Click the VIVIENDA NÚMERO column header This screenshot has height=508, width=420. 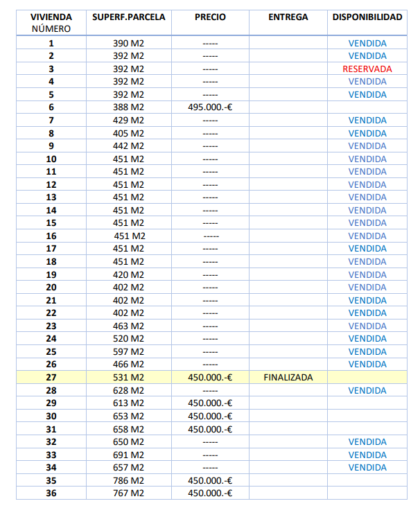[x=51, y=22]
